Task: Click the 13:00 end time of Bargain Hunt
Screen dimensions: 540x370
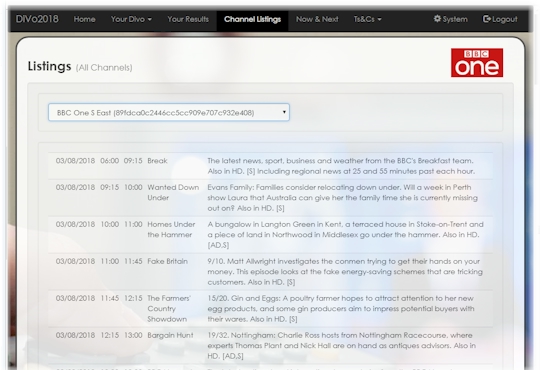Action: [x=133, y=336]
